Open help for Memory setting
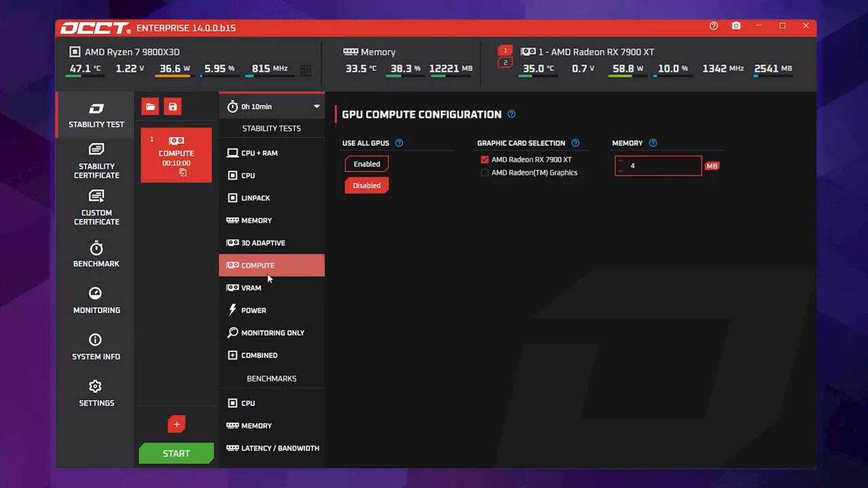 point(652,143)
